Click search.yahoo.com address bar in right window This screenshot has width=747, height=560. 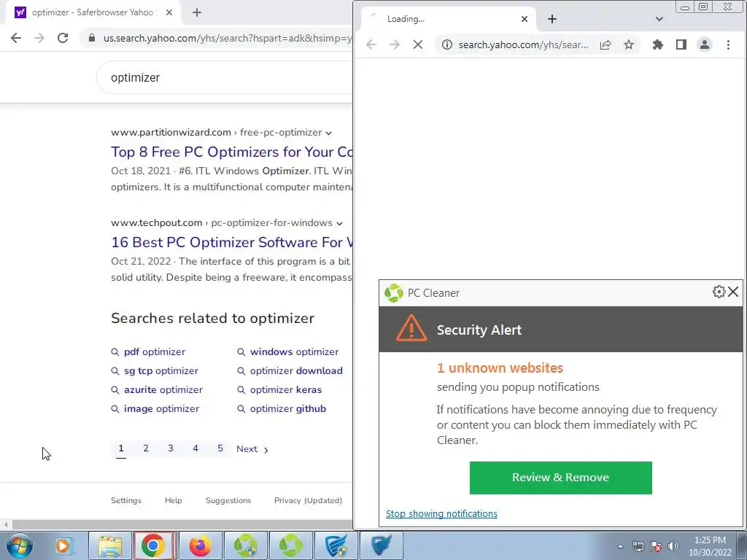coord(523,44)
